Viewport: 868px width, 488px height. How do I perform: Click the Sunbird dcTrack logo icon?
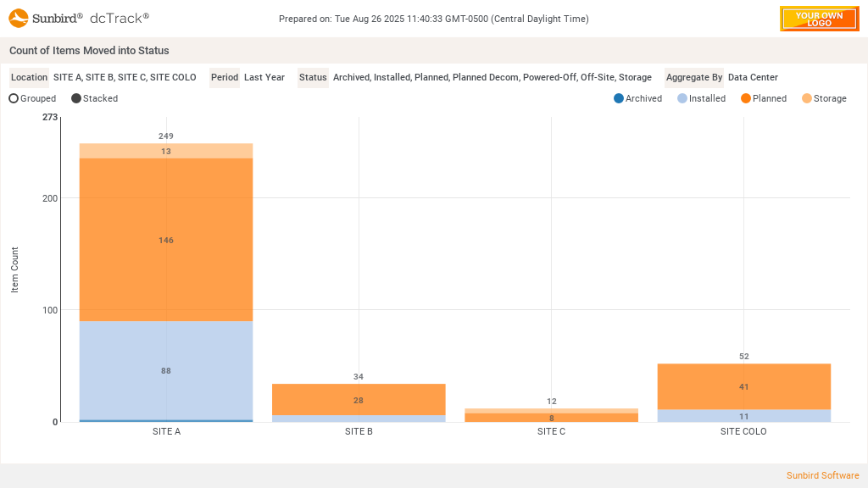(19, 18)
